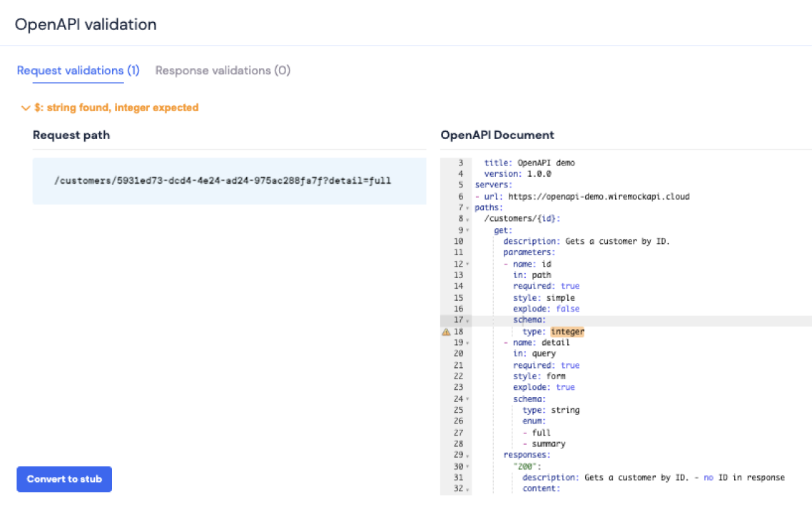Click the request path text box
Viewport: 812px width, 509px height.
230,181
